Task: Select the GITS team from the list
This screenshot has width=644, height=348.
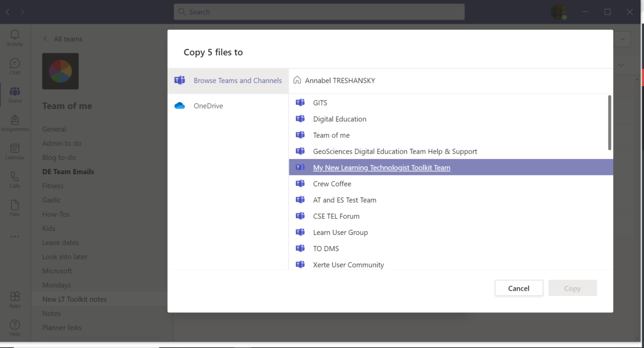Action: click(x=320, y=103)
